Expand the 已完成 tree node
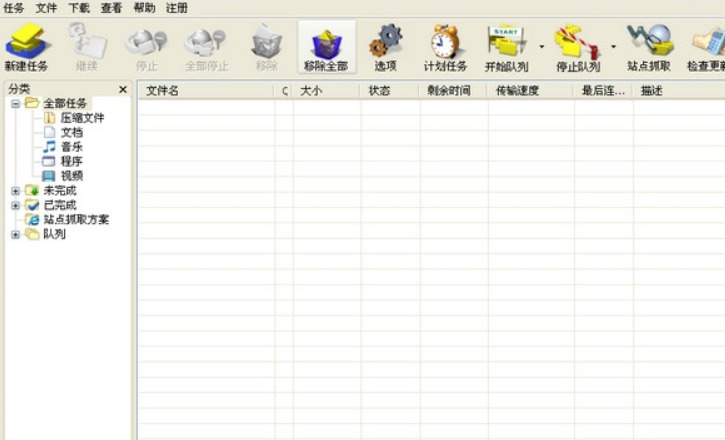 click(15, 205)
